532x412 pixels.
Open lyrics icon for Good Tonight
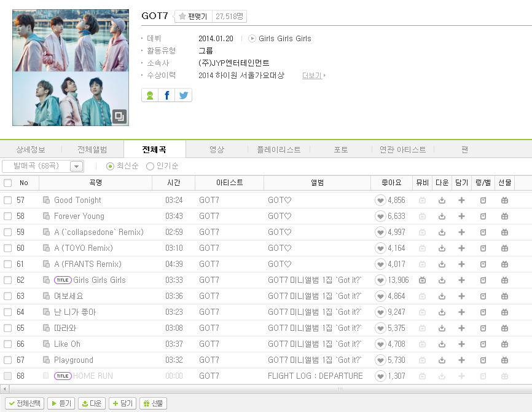(x=46, y=200)
